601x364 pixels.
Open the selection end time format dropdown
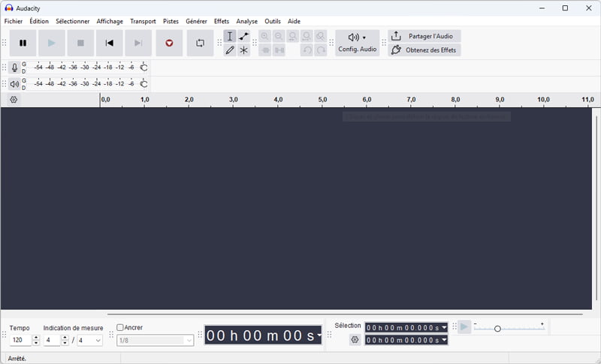(444, 340)
